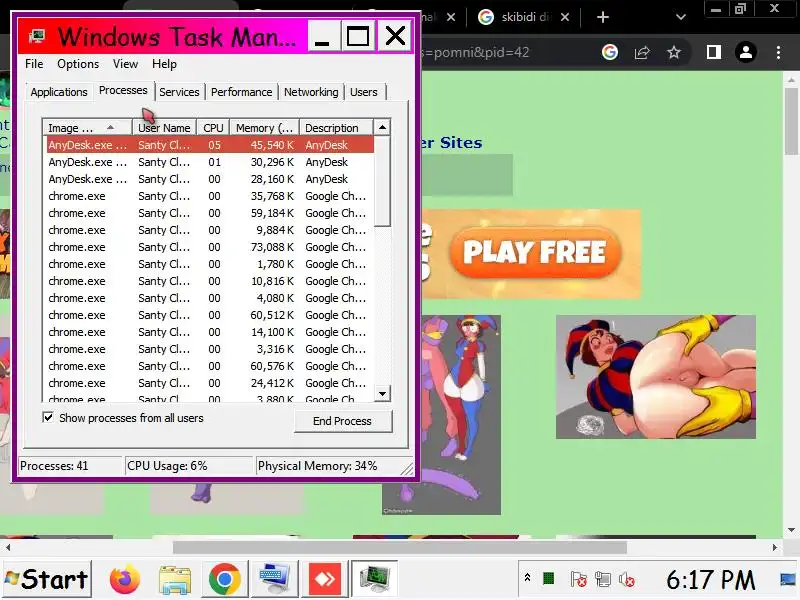Select the chrome.exe row using 59,184 K
Screen dimensions: 800x600
coord(210,213)
